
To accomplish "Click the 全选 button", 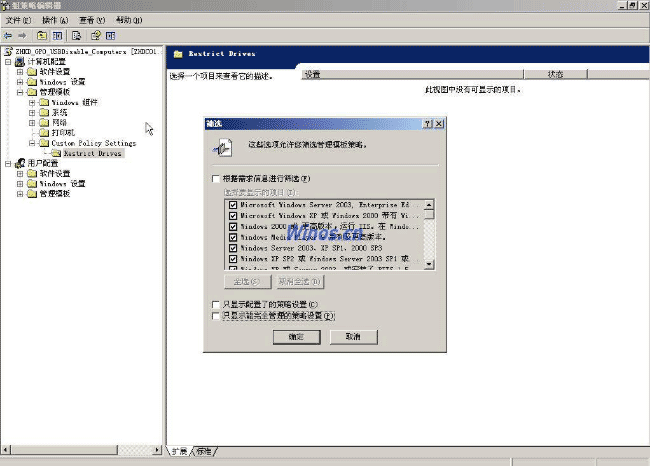I will tap(247, 282).
